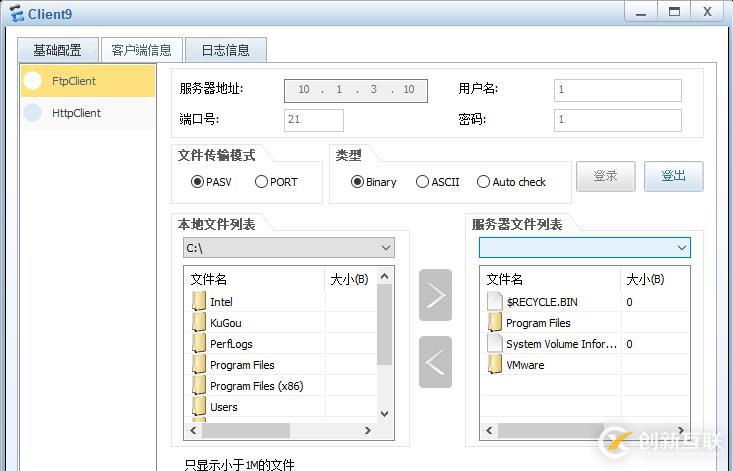Click download left-arrow transfer button
The height and width of the screenshot is (471, 733).
(x=435, y=362)
